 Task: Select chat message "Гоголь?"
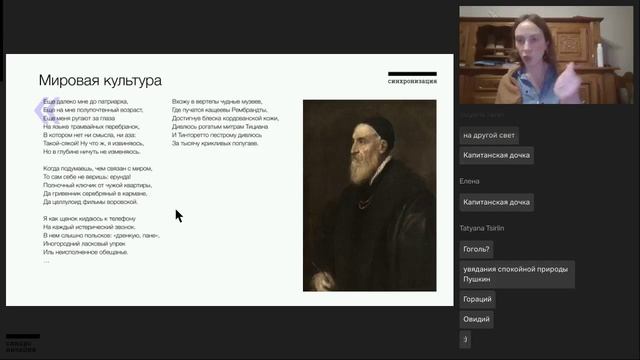point(476,249)
